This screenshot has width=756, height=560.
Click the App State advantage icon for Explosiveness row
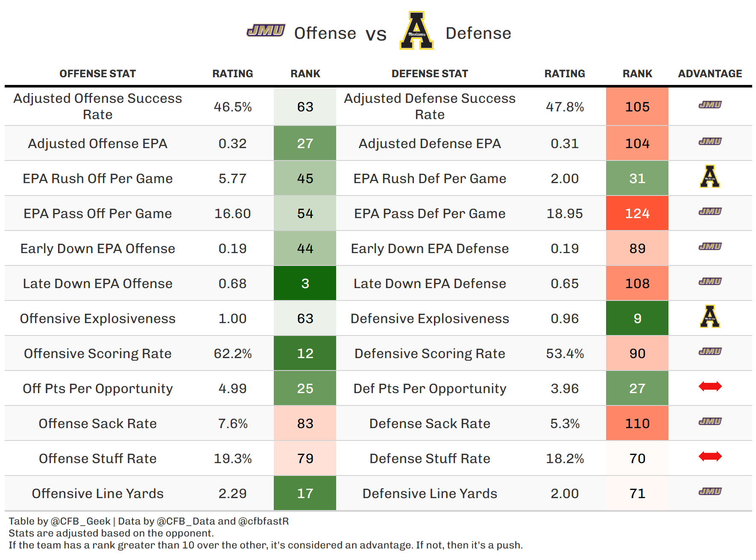(710, 316)
